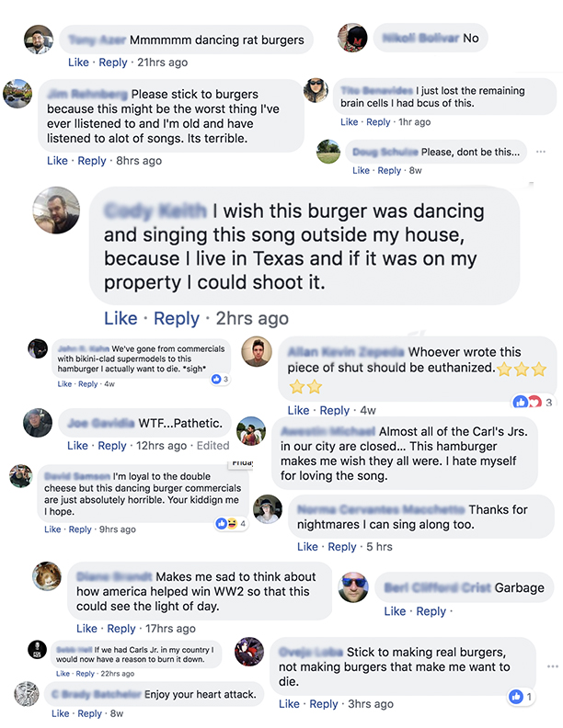The width and height of the screenshot is (563, 728).
Task: Click the "21hrs ago" timestamp
Action: point(162,63)
